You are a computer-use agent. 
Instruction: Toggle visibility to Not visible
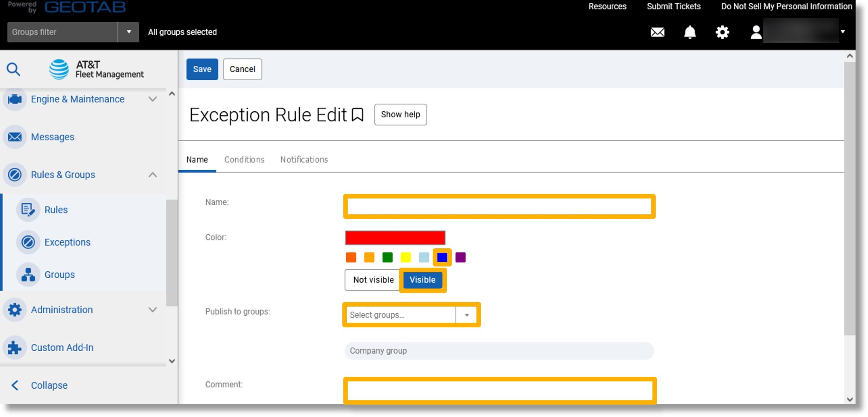373,279
